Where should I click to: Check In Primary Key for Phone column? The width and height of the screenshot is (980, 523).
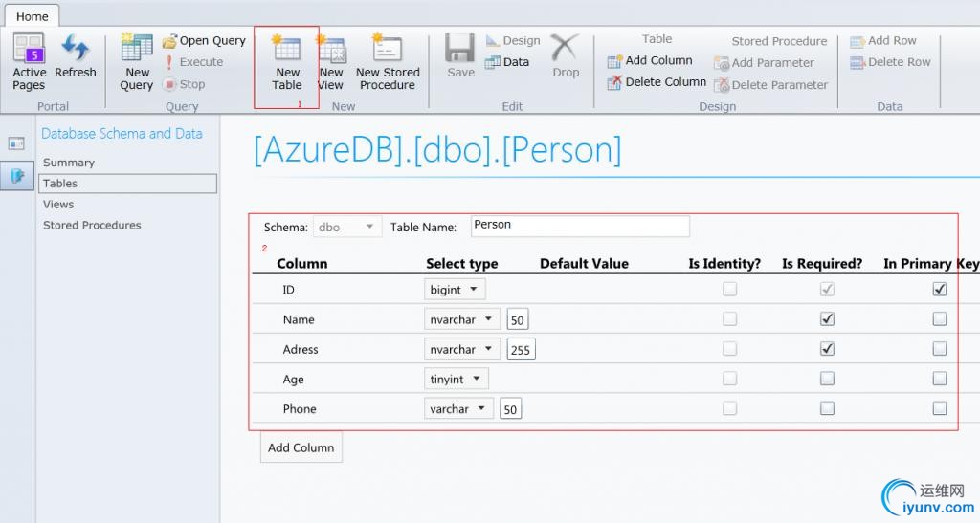[940, 408]
